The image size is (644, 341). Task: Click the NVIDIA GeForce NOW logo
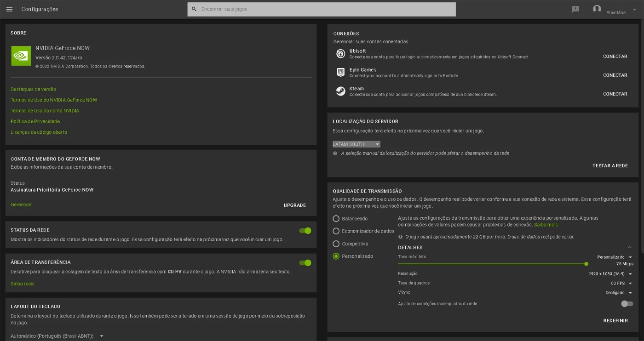[x=21, y=56]
